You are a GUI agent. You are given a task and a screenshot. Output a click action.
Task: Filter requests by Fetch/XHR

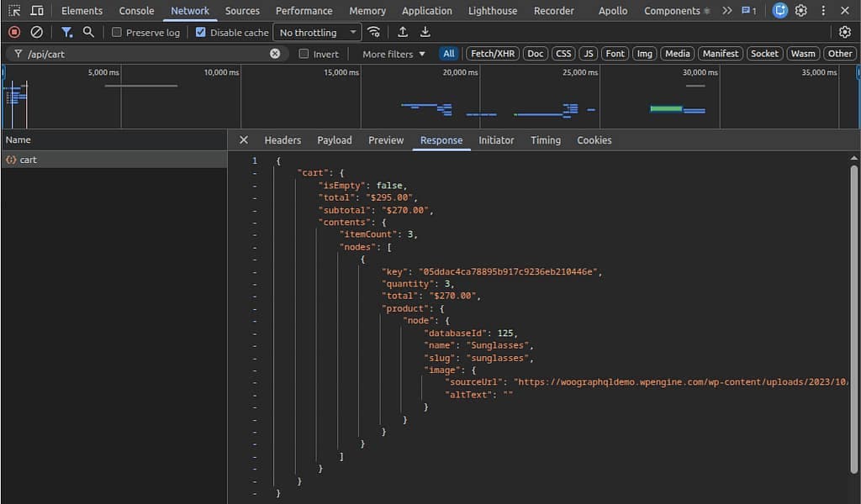(493, 54)
